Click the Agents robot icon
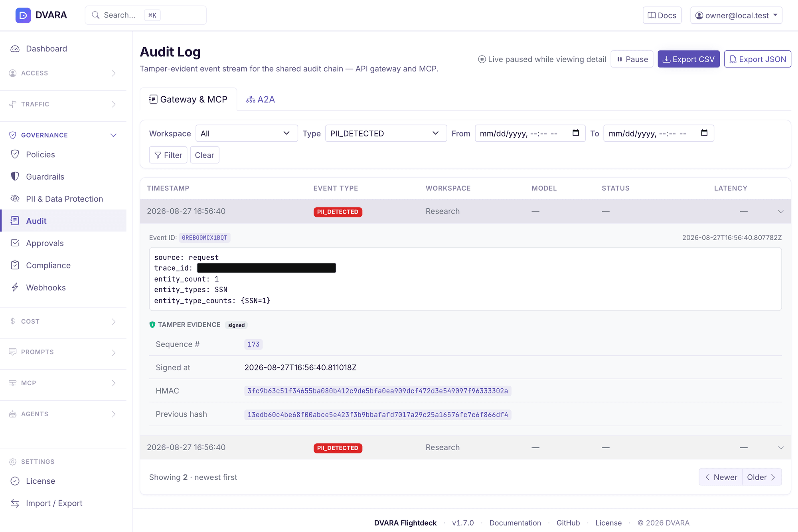Viewport: 798px width, 532px height. [x=13, y=414]
